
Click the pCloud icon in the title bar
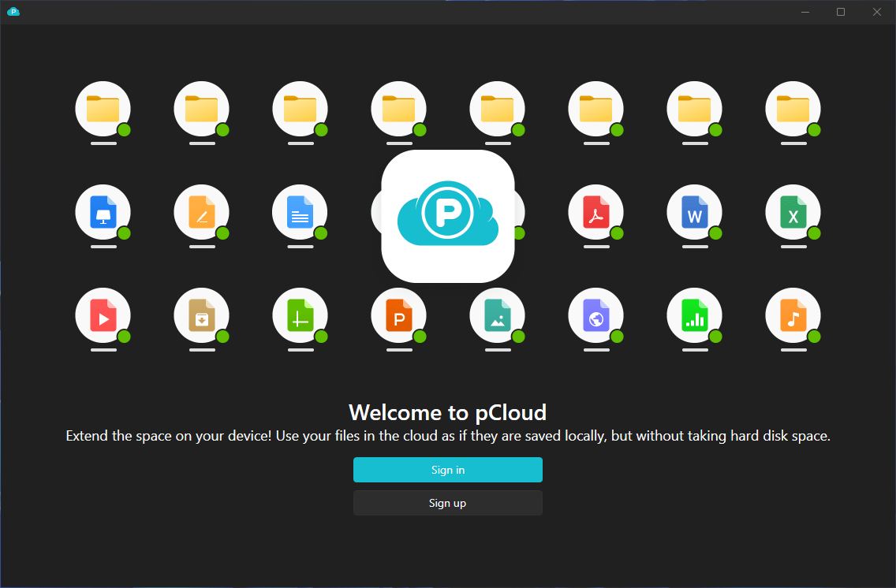[x=13, y=11]
